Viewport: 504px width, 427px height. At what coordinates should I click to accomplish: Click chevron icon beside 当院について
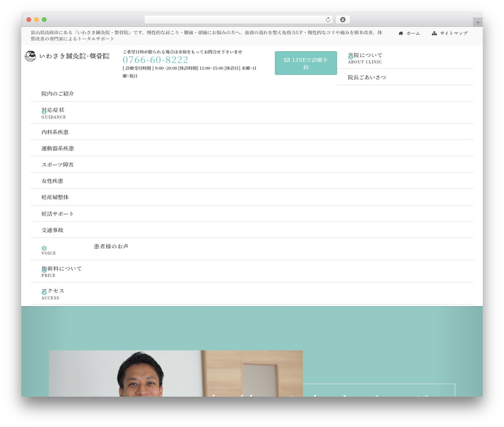coord(350,57)
